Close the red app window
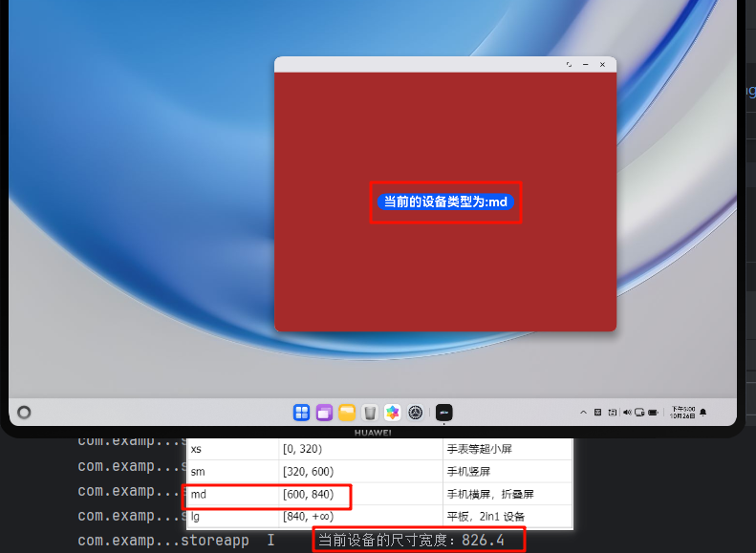 click(602, 65)
